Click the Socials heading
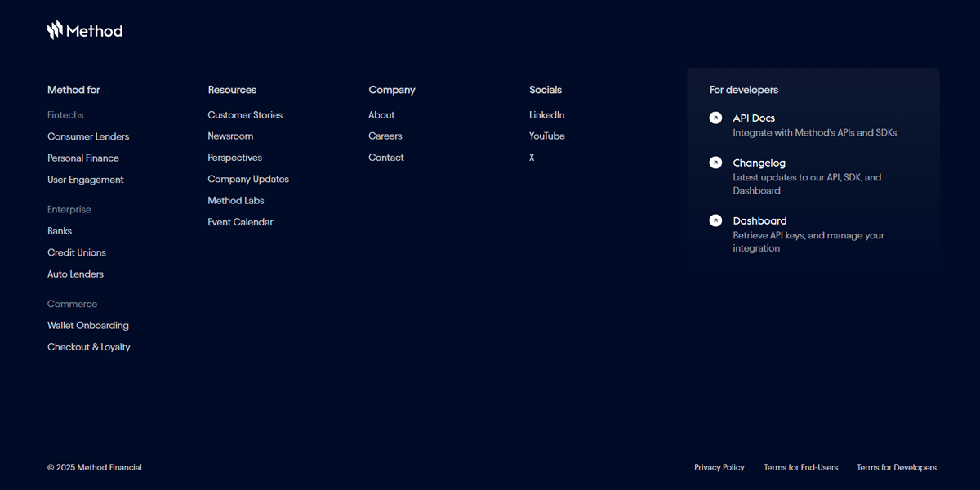The height and width of the screenshot is (490, 980). tap(546, 90)
